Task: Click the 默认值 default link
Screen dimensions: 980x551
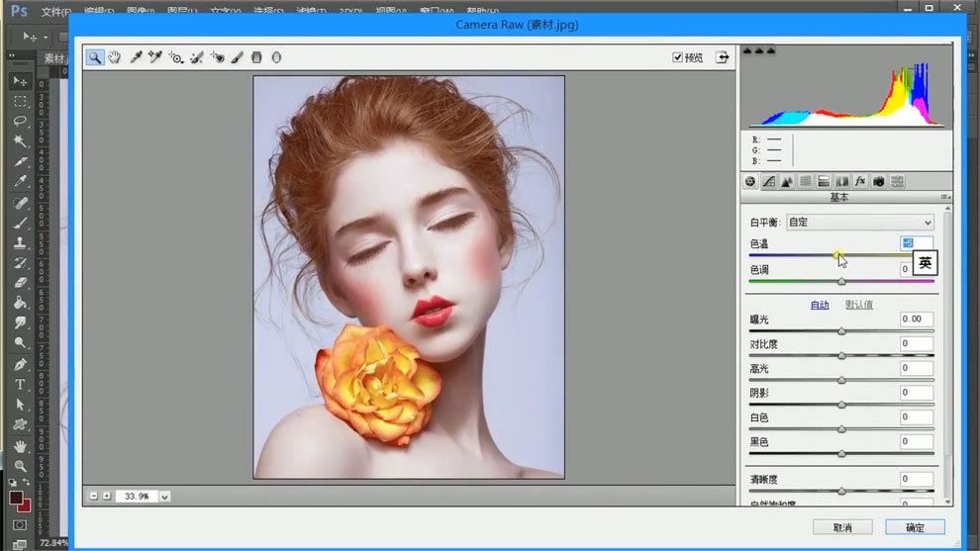Action: (858, 305)
